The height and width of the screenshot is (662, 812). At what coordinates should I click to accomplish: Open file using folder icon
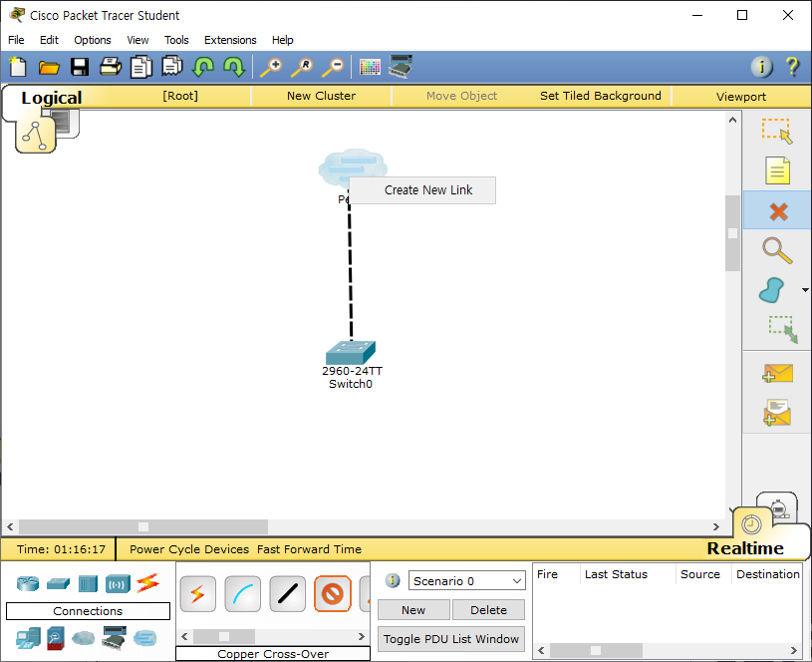(49, 68)
